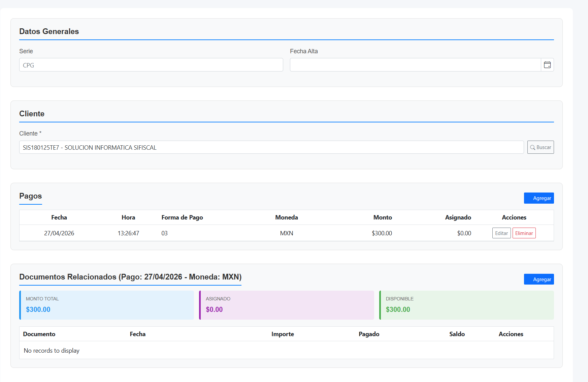Click the green DISPONIBLE summary card
Screen dimensions: 588x382
click(x=466, y=305)
